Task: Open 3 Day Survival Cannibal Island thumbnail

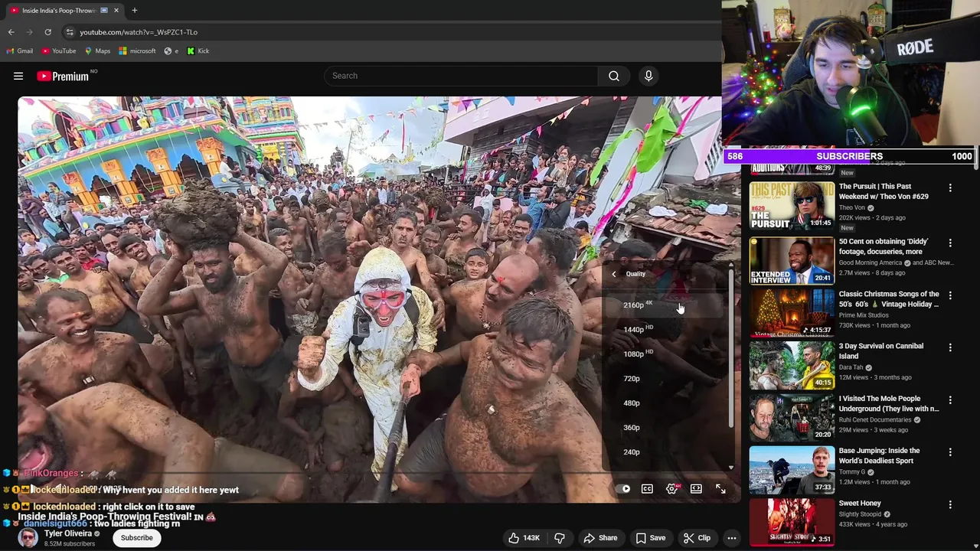Action: coord(792,366)
